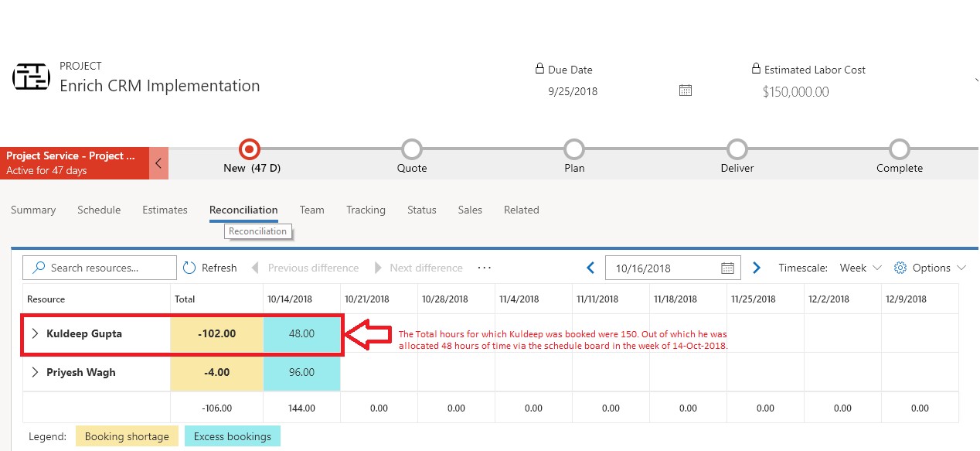980x451 pixels.
Task: Navigate to next week arrow
Action: tap(757, 268)
